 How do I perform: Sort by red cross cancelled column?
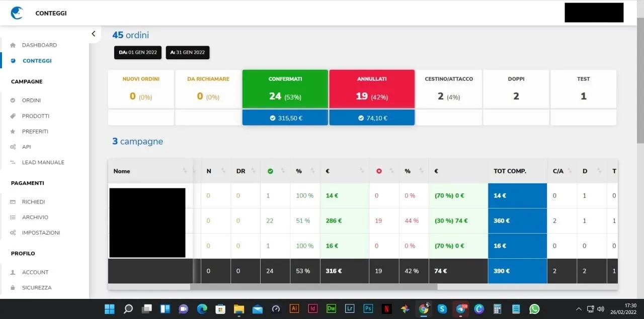pos(384,171)
